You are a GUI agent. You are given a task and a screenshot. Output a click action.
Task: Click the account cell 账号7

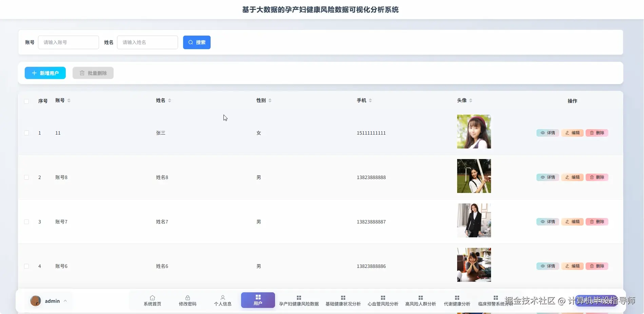tap(61, 222)
